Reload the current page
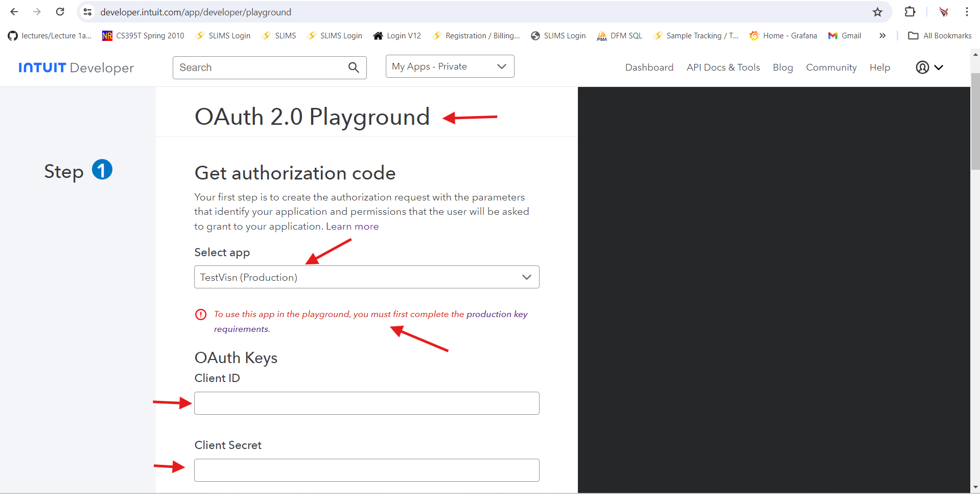This screenshot has height=494, width=980. click(60, 12)
